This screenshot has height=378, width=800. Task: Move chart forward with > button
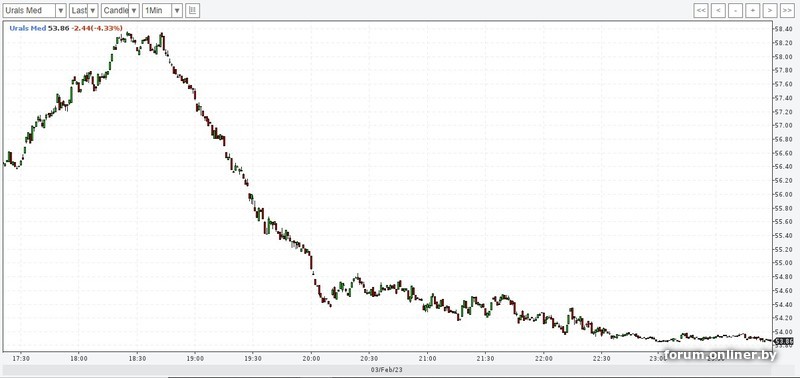pyautogui.click(x=769, y=10)
